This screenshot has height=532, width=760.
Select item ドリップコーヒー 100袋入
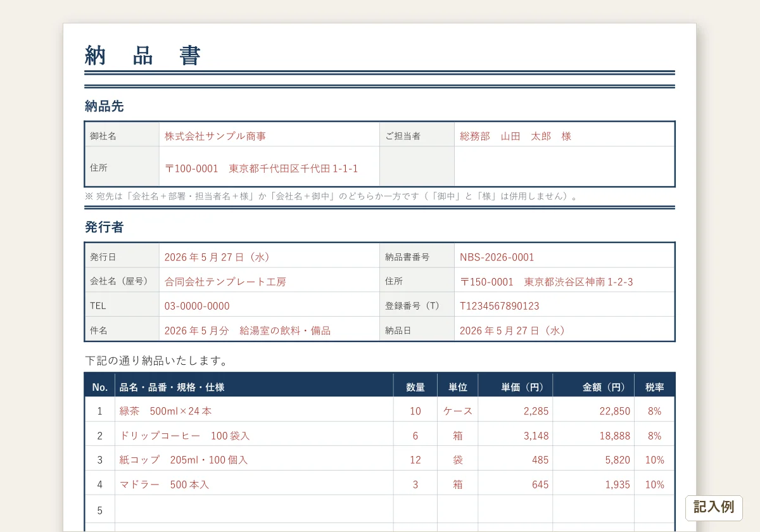pyautogui.click(x=185, y=436)
